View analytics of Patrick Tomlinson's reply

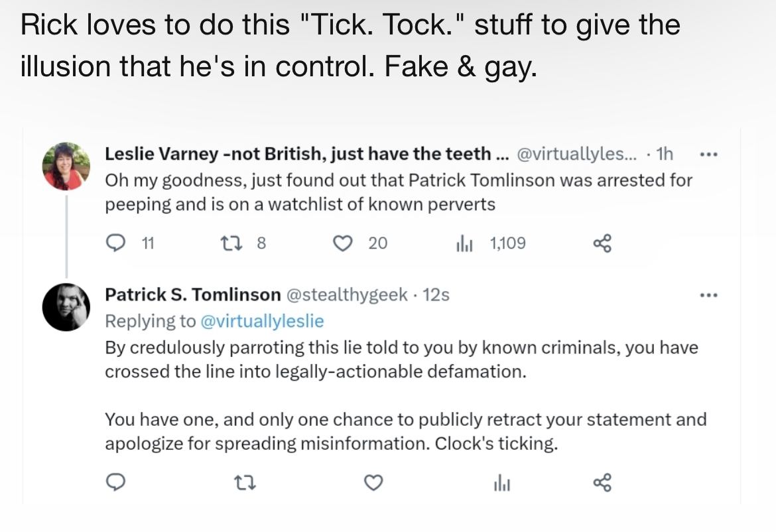[x=502, y=482]
